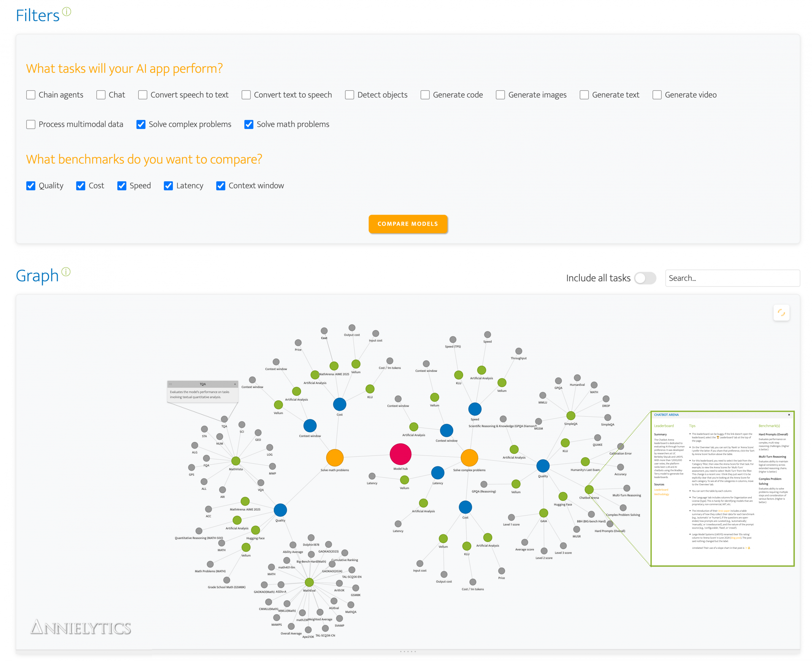
Task: Click the Filters info icon
Action: 66,12
